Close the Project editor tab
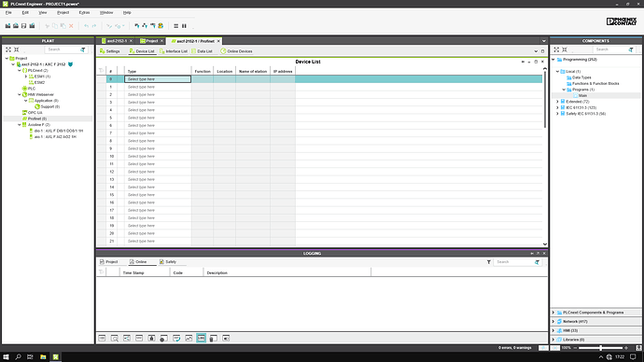This screenshot has height=362, width=644. click(x=161, y=41)
